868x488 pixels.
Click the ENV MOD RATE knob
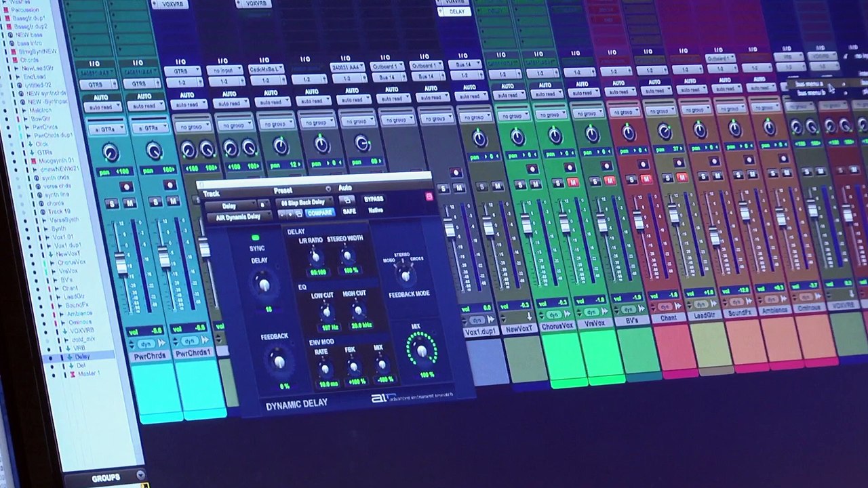tap(324, 369)
